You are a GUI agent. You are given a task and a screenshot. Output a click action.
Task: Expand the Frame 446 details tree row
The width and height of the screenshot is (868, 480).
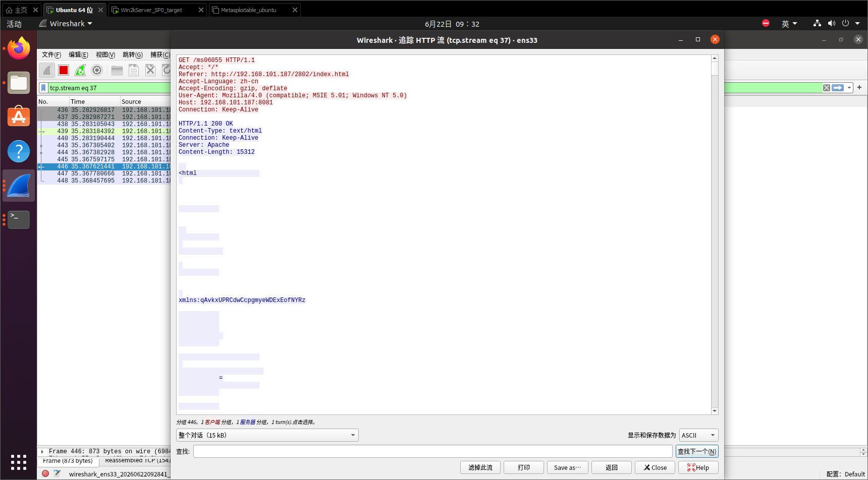(x=42, y=451)
